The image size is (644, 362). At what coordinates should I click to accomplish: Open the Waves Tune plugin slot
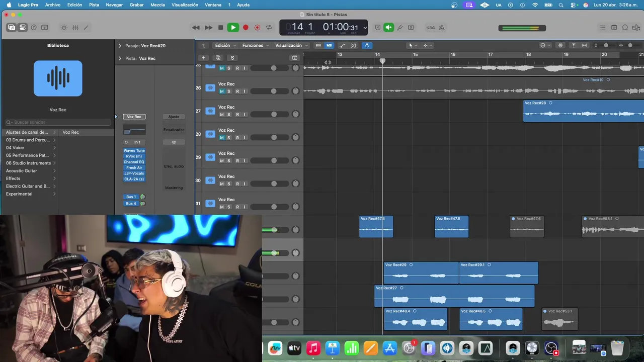134,151
